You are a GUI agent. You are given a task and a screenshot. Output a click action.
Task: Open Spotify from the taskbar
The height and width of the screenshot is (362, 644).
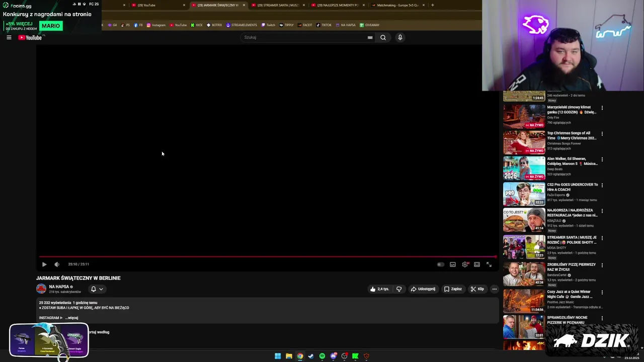coord(322,356)
